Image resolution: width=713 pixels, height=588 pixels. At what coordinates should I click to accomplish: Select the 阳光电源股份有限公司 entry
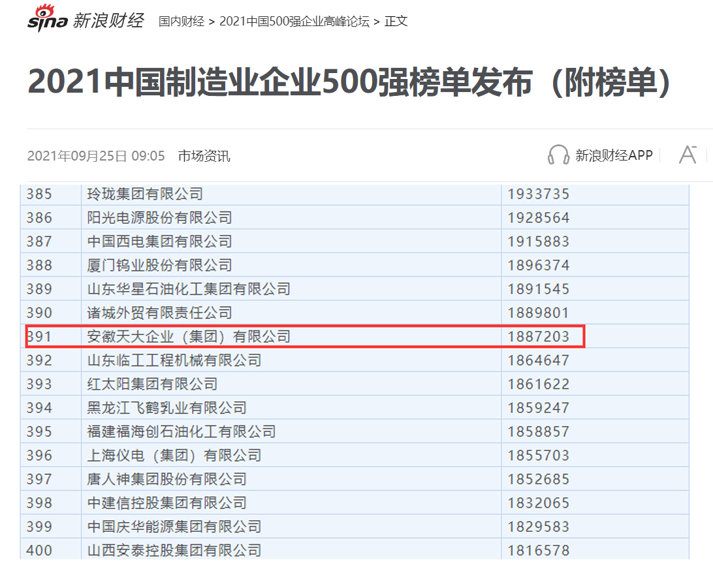pyautogui.click(x=159, y=218)
